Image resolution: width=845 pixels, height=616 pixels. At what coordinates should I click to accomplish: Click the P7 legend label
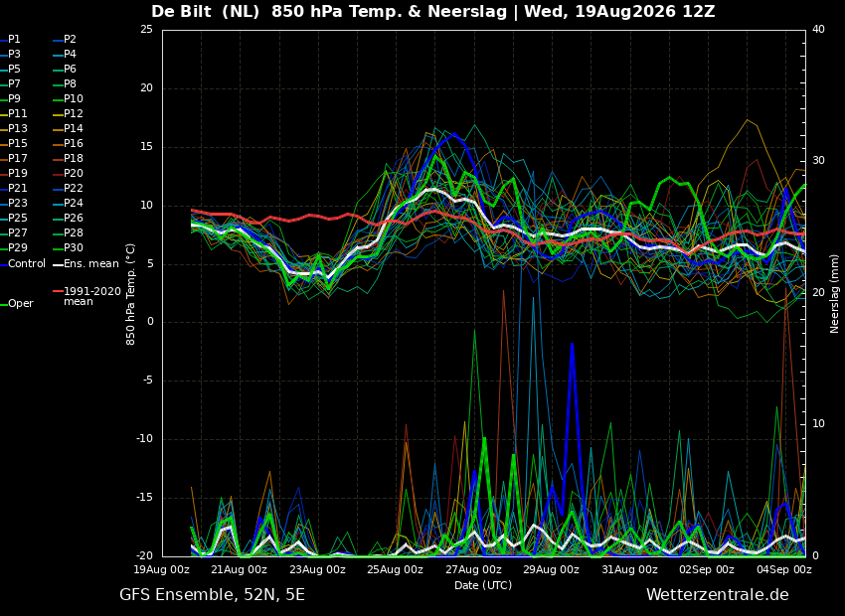click(14, 84)
